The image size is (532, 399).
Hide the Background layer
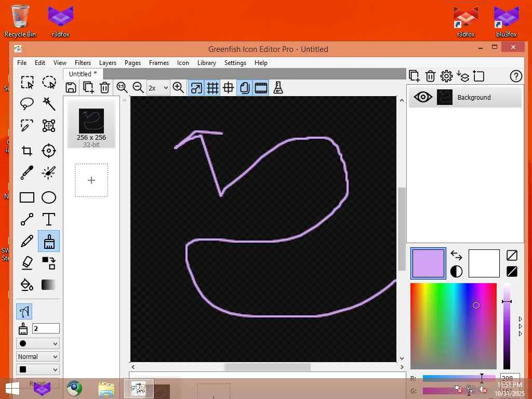point(423,97)
